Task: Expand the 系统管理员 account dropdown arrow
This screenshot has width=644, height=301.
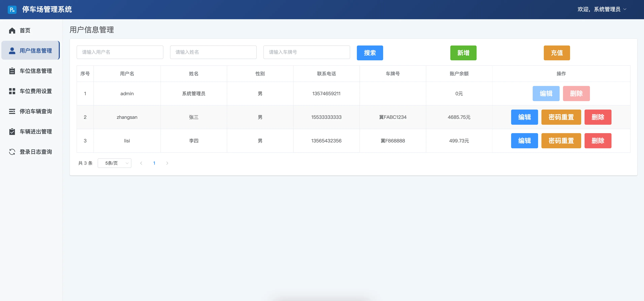Action: 625,9
